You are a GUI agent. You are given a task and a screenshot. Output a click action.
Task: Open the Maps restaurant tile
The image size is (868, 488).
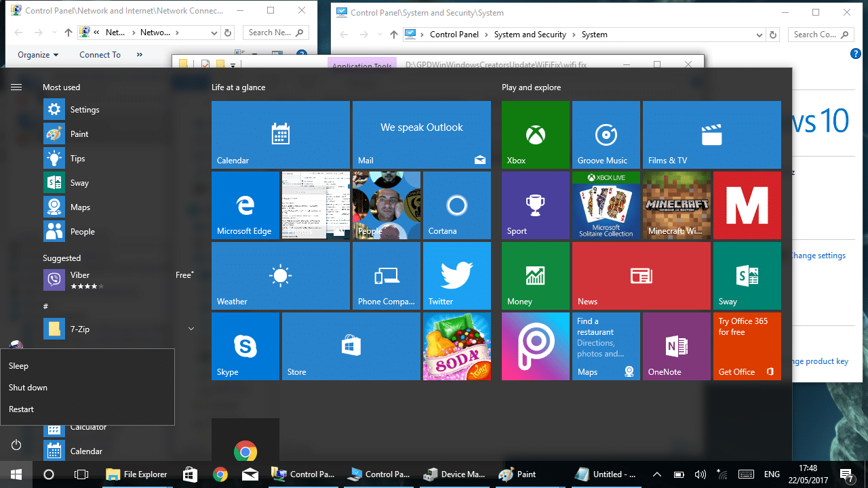point(606,346)
